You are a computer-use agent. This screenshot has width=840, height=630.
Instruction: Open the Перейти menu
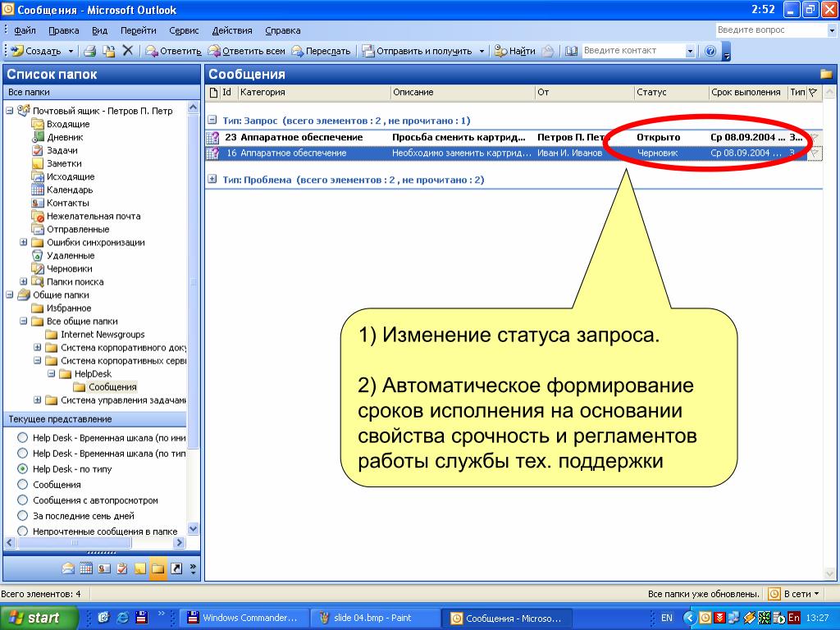138,30
